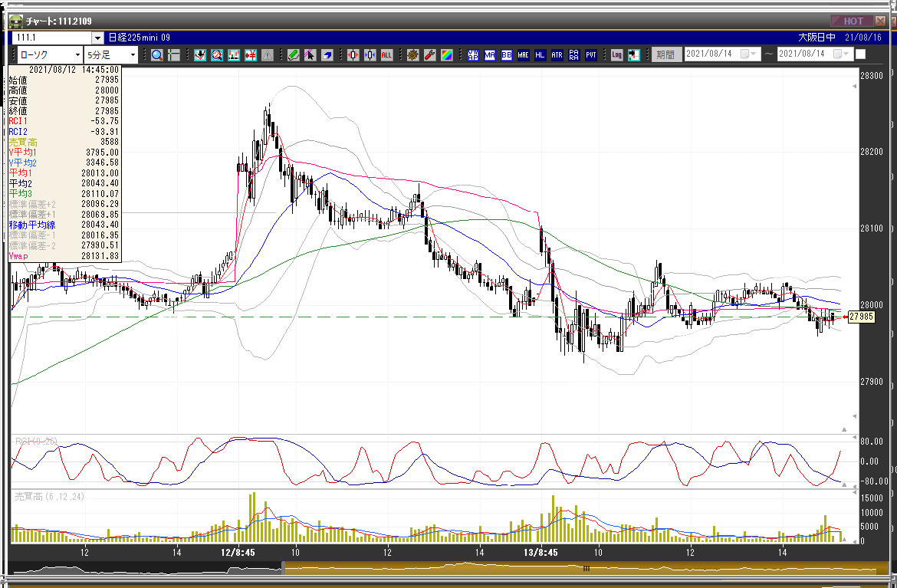
Task: Tick the checkbox right of end date
Action: tap(860, 54)
